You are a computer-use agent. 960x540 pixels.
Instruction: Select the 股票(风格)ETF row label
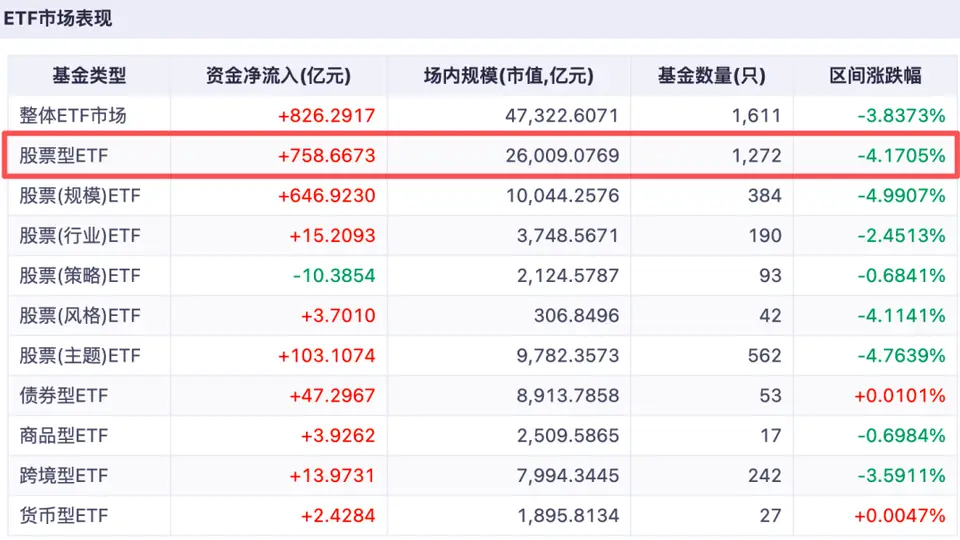click(80, 315)
